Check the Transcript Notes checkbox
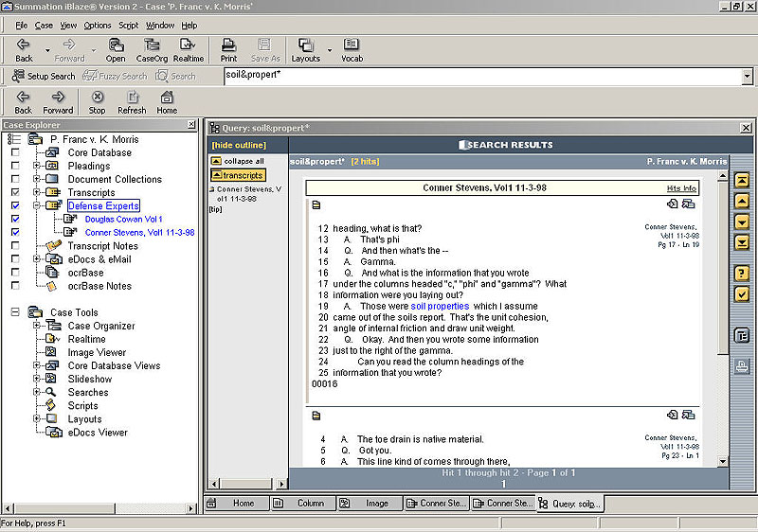 pyautogui.click(x=15, y=245)
